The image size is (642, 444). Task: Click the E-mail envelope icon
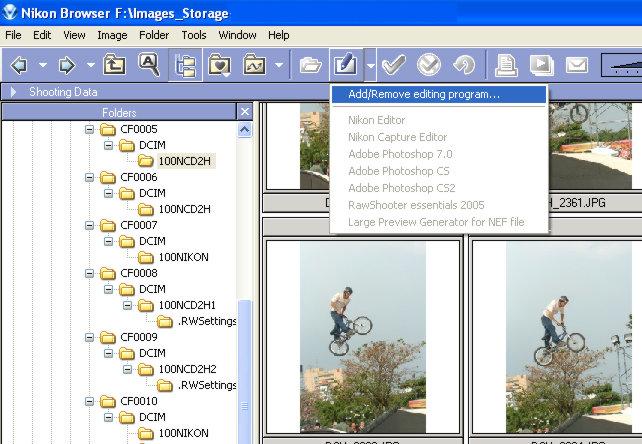[576, 65]
